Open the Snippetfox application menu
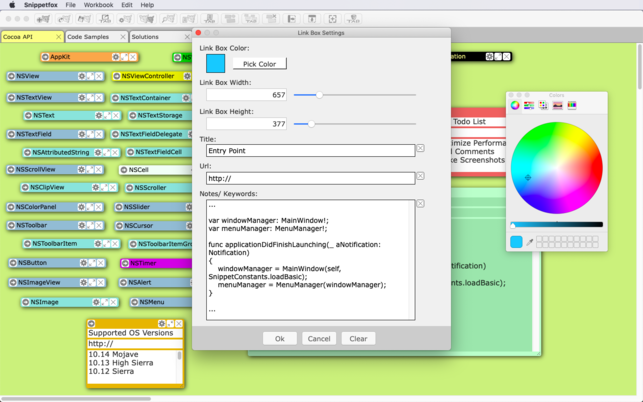Viewport: 643px width, 402px height. pyautogui.click(x=41, y=5)
